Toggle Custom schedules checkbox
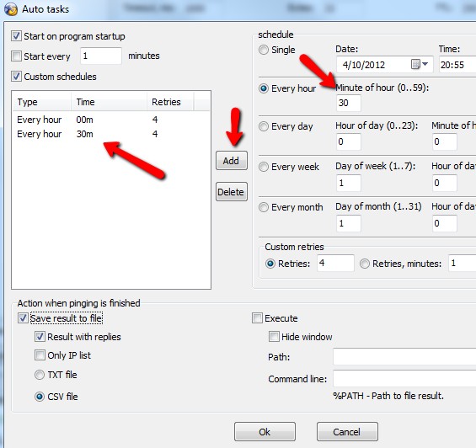 point(16,76)
